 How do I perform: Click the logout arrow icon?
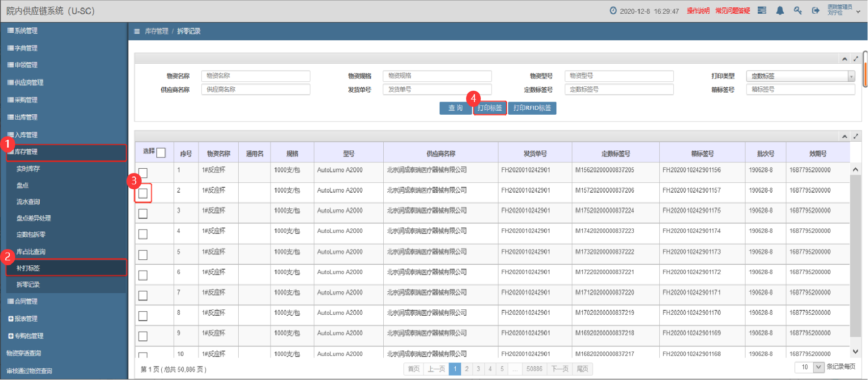tap(816, 10)
